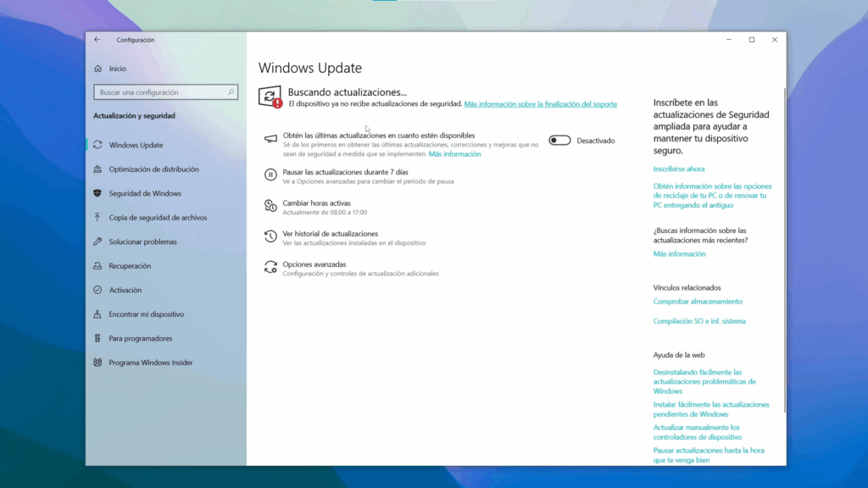Click the back arrow in Configuración
Screen dimensions: 868x488
pos(97,40)
